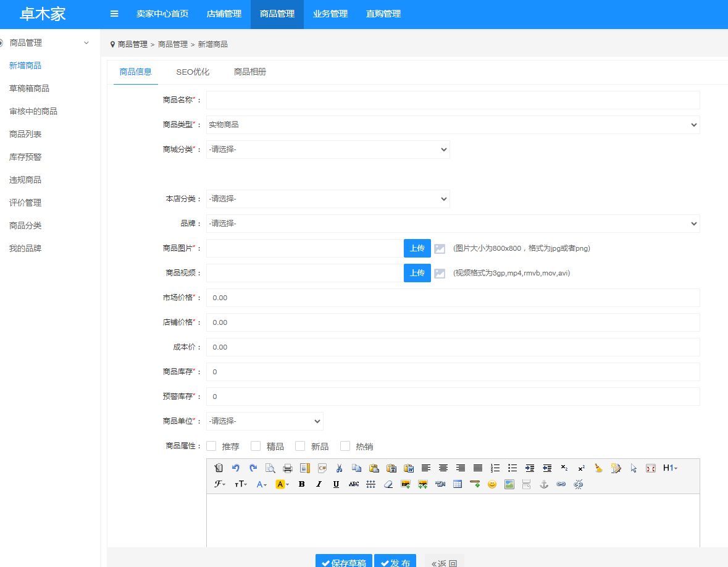Toggle bold formatting in the editor
Screen dimensions: 728x567
(x=301, y=484)
